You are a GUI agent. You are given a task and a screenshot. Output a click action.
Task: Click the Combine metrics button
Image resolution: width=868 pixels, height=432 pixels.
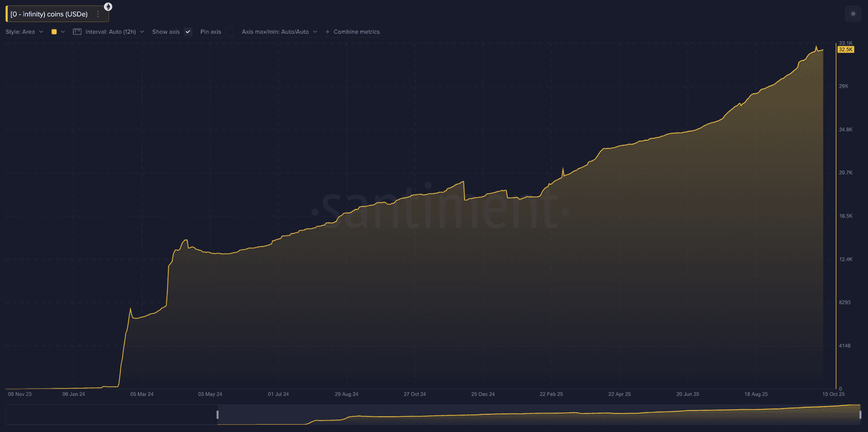[356, 32]
